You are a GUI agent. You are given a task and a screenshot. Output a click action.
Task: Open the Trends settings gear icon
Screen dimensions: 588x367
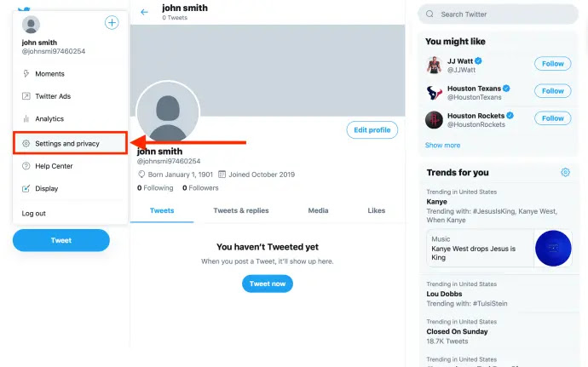click(565, 172)
